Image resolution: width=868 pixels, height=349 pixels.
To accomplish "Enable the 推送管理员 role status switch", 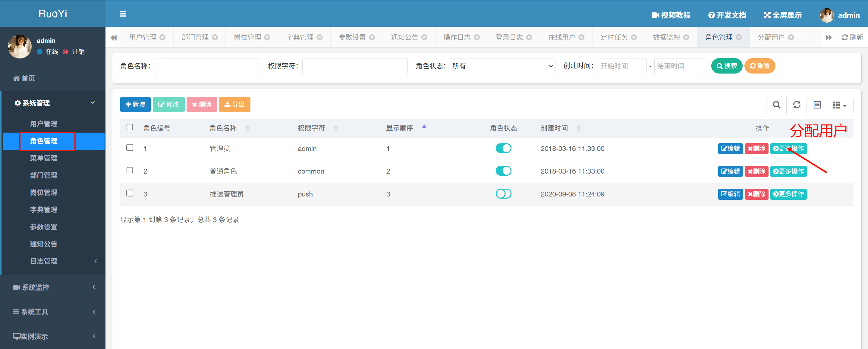I will click(x=503, y=194).
